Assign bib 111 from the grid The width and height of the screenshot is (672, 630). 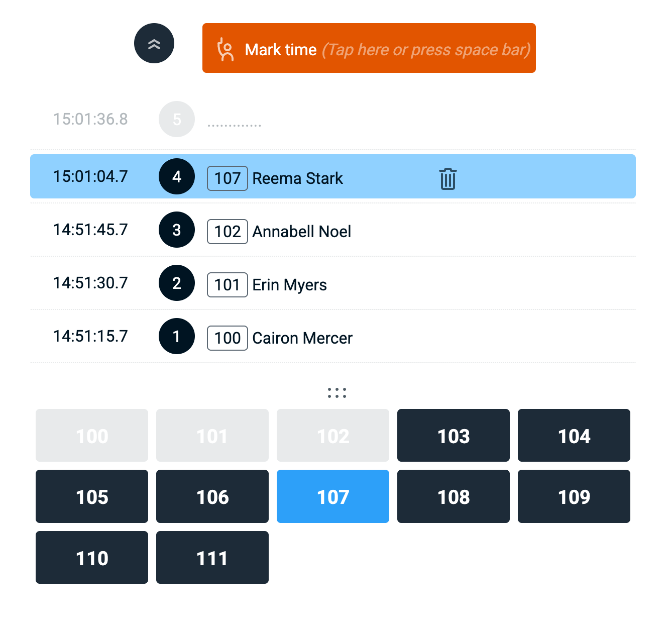click(212, 558)
